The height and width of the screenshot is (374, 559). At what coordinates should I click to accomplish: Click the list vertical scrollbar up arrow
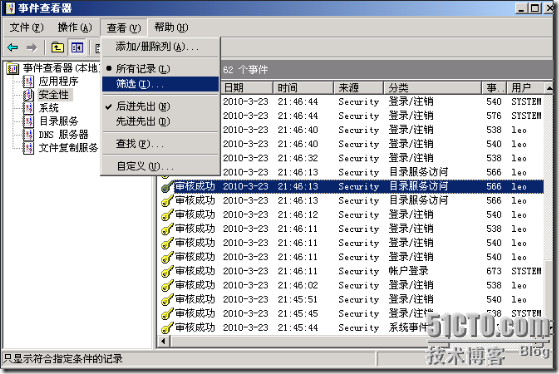click(549, 88)
